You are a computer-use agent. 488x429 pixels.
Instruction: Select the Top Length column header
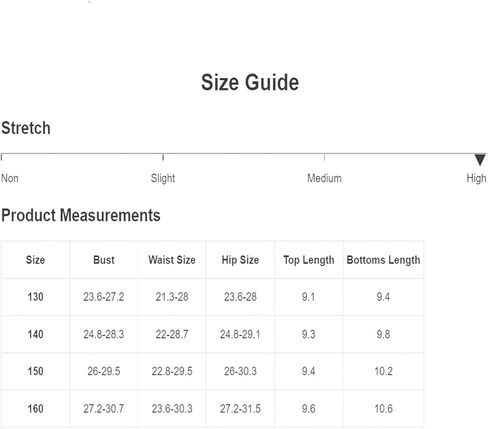(309, 260)
